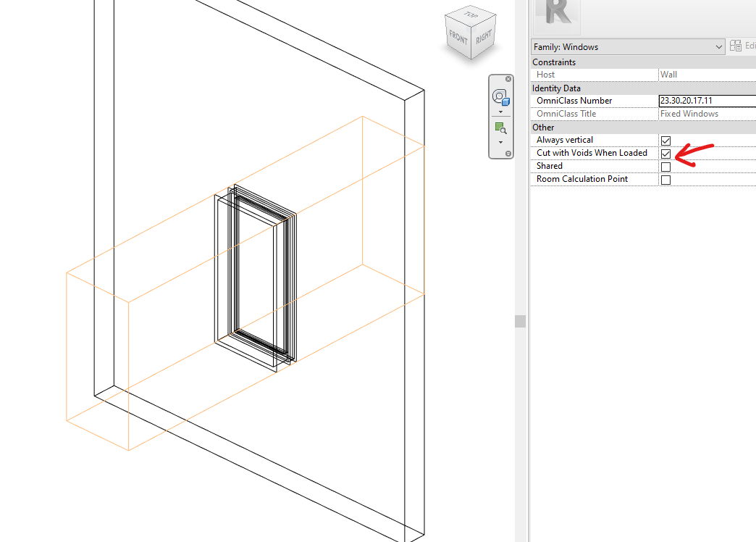Edit the OmniClass Number field value
Screen dimensions: 756x542
pyautogui.click(x=707, y=101)
